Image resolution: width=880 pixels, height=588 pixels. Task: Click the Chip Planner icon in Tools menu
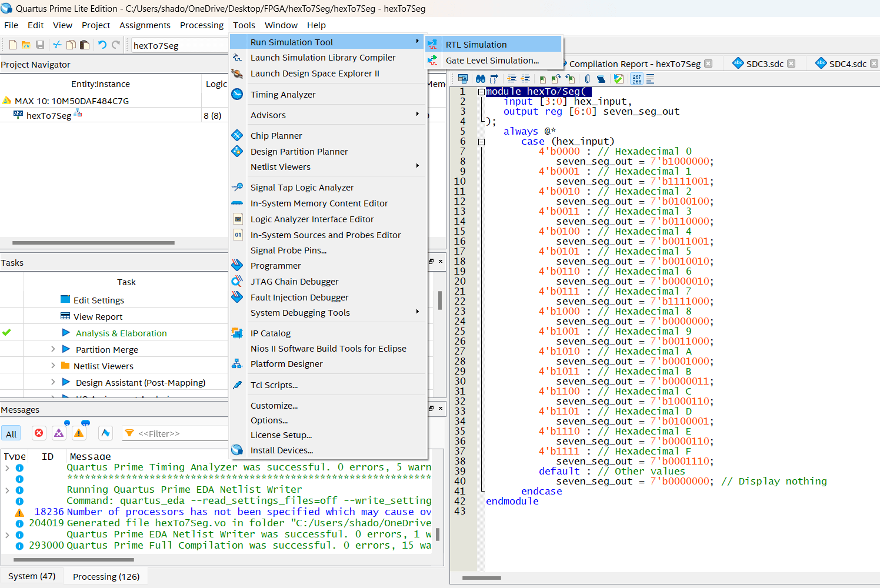[237, 135]
